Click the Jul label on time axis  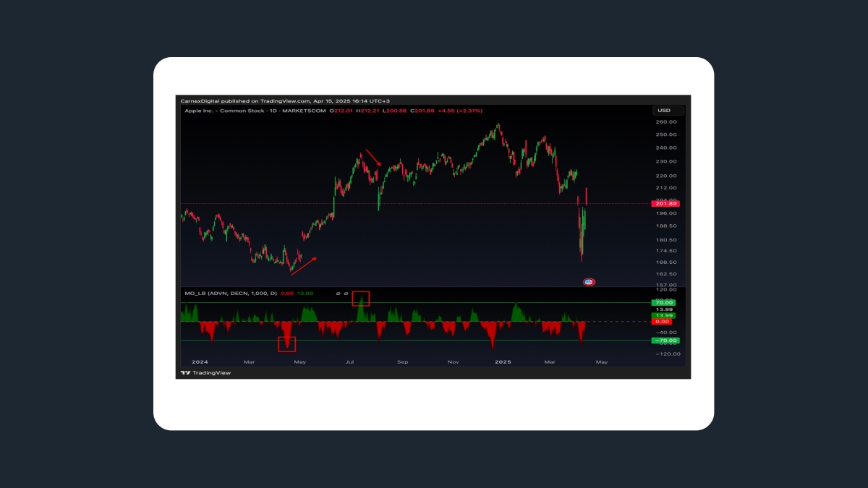[x=351, y=361]
